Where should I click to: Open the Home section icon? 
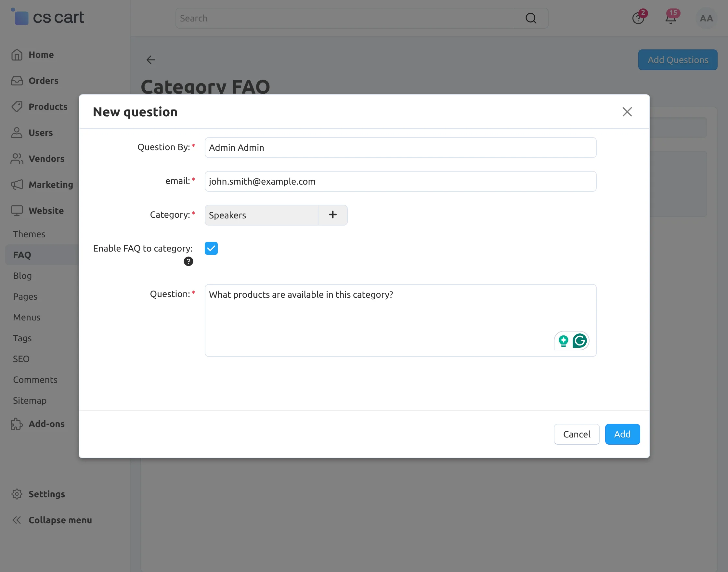(17, 55)
